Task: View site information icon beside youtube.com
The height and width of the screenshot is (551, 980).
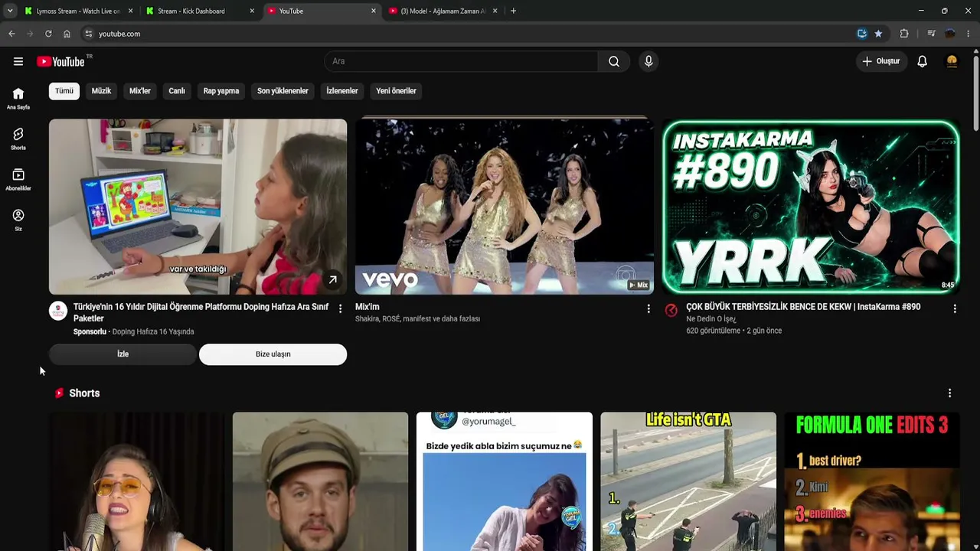Action: tap(89, 34)
